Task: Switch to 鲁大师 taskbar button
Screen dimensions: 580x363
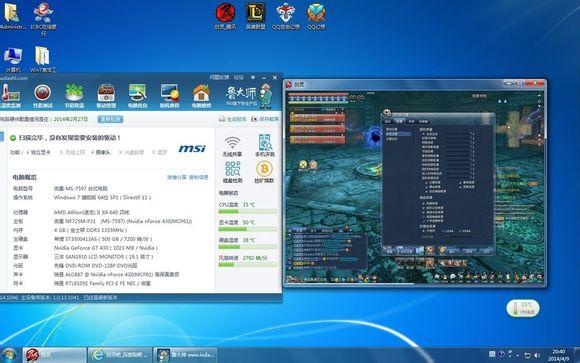Action: pos(185,355)
